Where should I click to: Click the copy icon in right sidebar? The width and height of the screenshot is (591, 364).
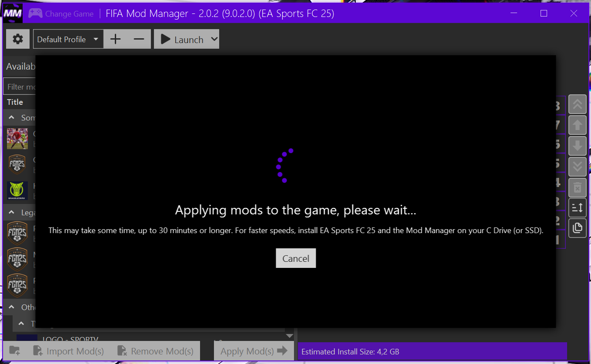click(577, 228)
